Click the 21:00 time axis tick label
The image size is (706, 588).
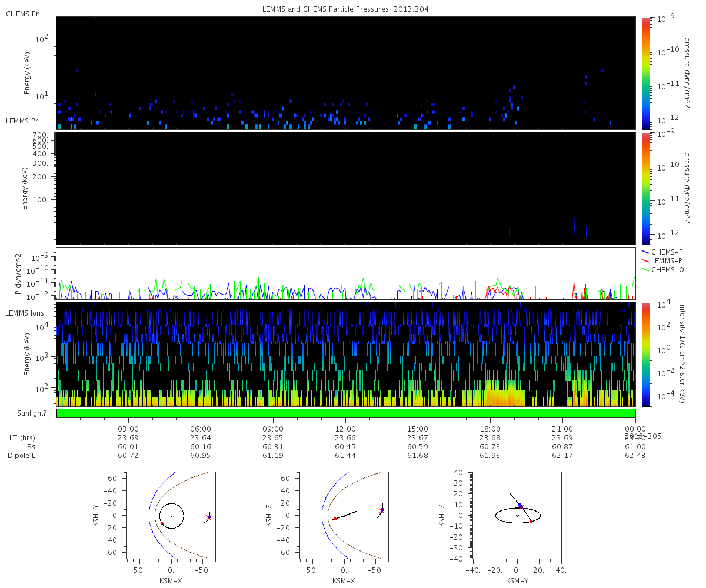(562, 429)
